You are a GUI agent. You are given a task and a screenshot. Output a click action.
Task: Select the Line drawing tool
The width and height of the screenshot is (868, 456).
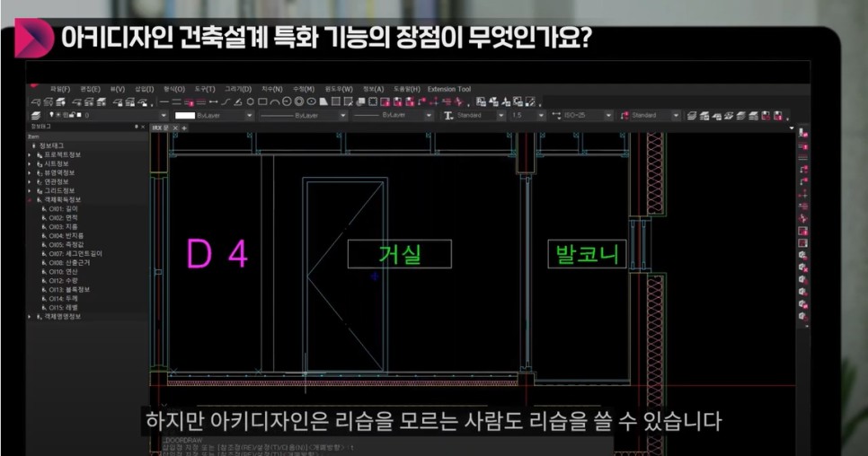coord(164,101)
